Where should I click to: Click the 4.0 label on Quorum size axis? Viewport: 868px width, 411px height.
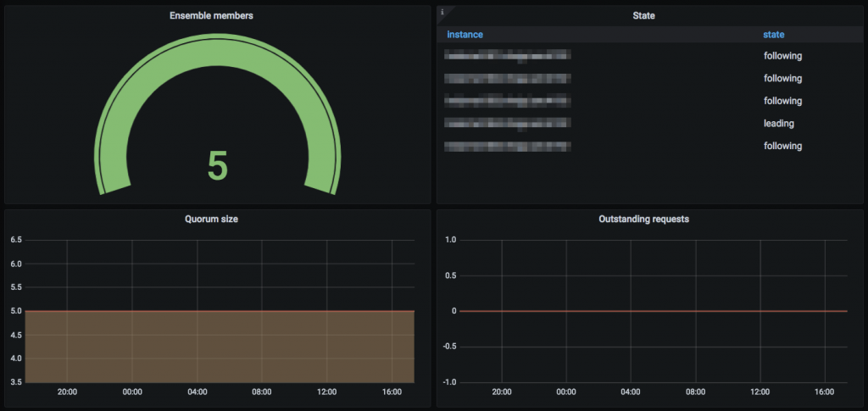(x=15, y=358)
